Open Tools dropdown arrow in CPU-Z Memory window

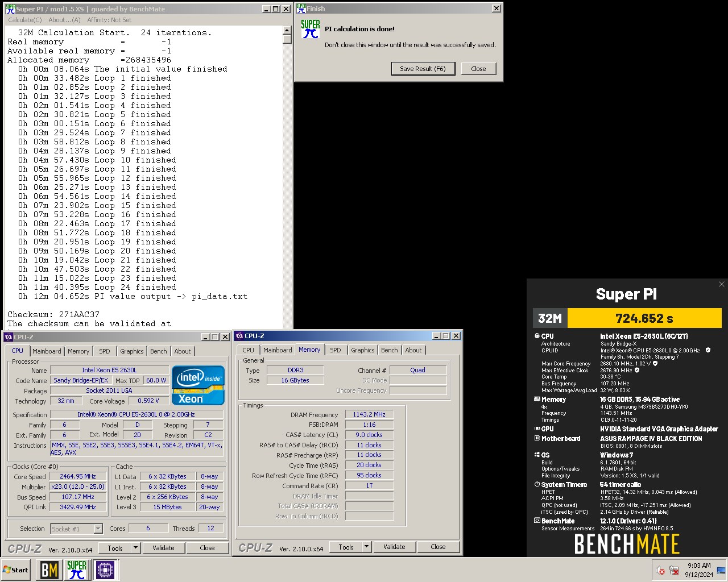pyautogui.click(x=366, y=547)
